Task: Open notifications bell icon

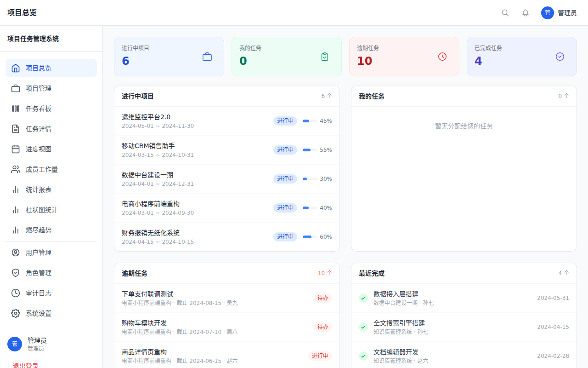Action: click(x=526, y=13)
